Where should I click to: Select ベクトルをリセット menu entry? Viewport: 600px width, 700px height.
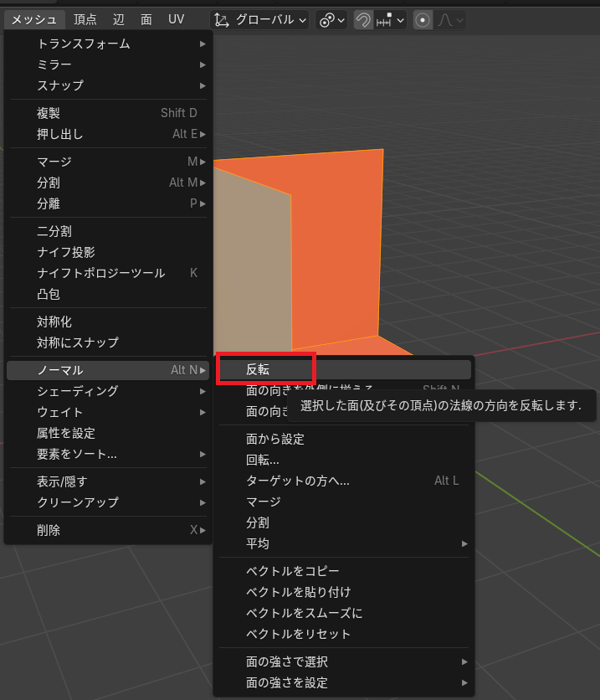point(299,634)
